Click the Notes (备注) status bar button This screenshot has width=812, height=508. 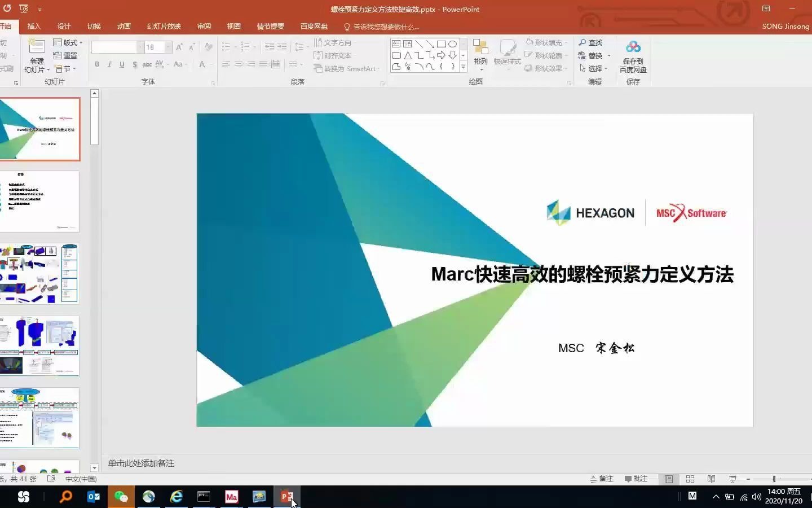(602, 479)
